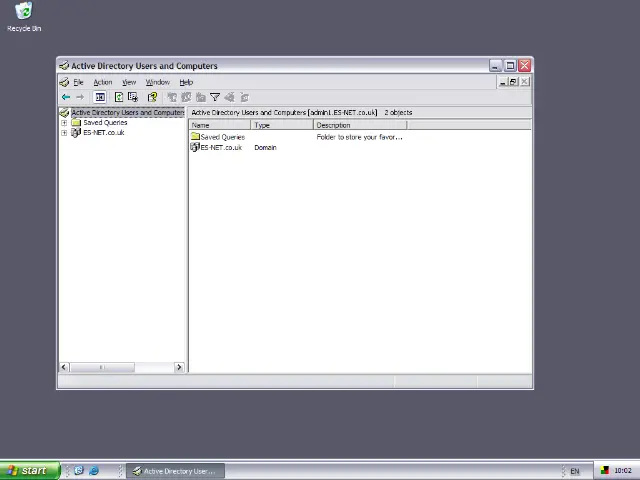Click the Start button

tap(30, 471)
